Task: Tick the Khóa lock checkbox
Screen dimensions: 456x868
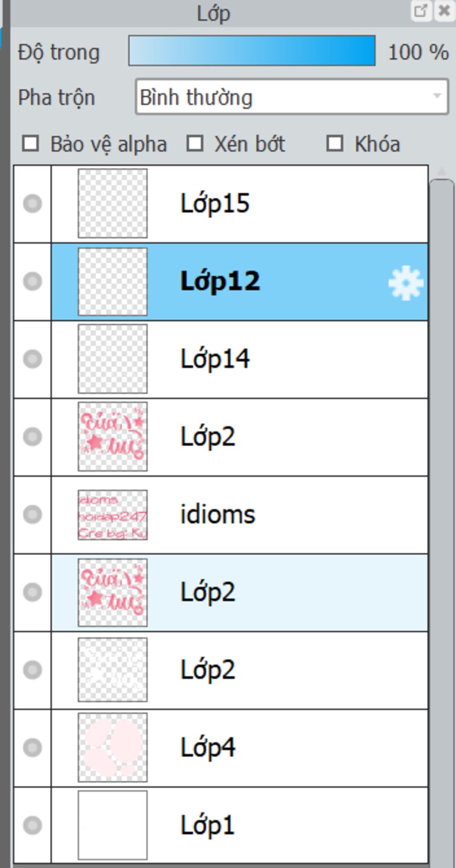Action: coord(335,144)
